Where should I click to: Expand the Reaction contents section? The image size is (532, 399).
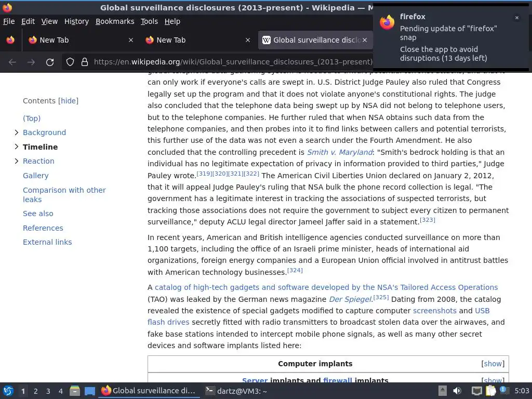tap(16, 161)
